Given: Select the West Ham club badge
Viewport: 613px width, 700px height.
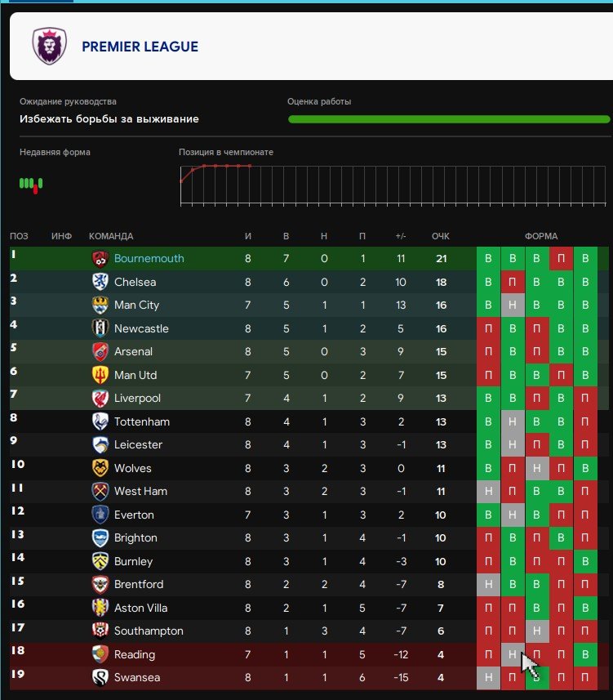Looking at the screenshot, I should point(100,492).
